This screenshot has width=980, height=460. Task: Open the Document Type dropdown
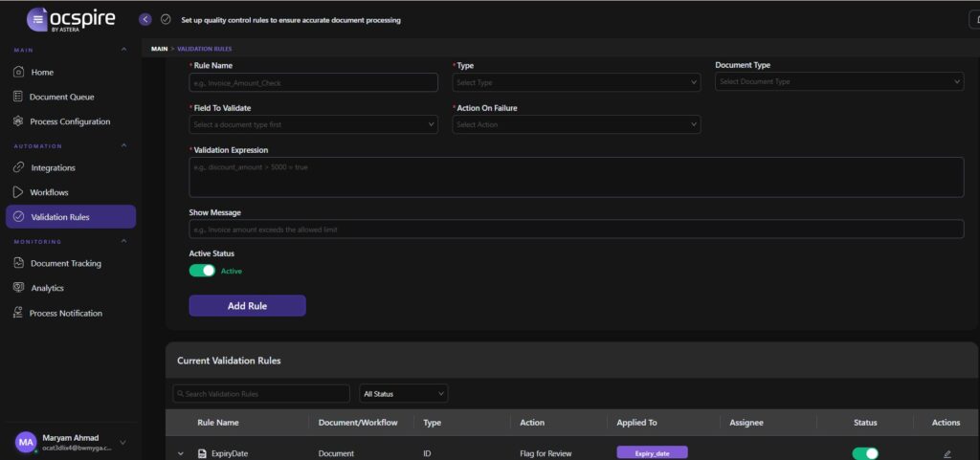point(839,81)
